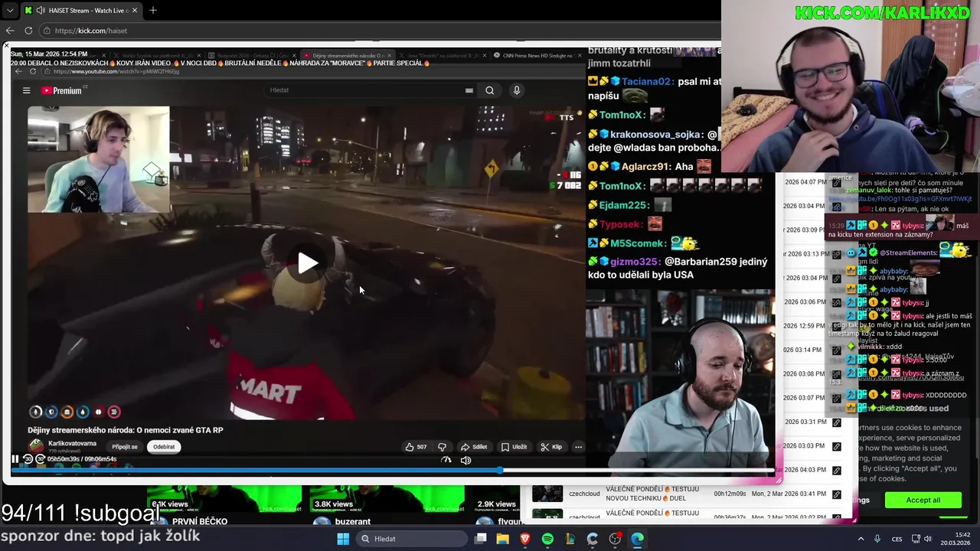Click the large play button on video
This screenshot has height=551, width=980.
pyautogui.click(x=308, y=263)
